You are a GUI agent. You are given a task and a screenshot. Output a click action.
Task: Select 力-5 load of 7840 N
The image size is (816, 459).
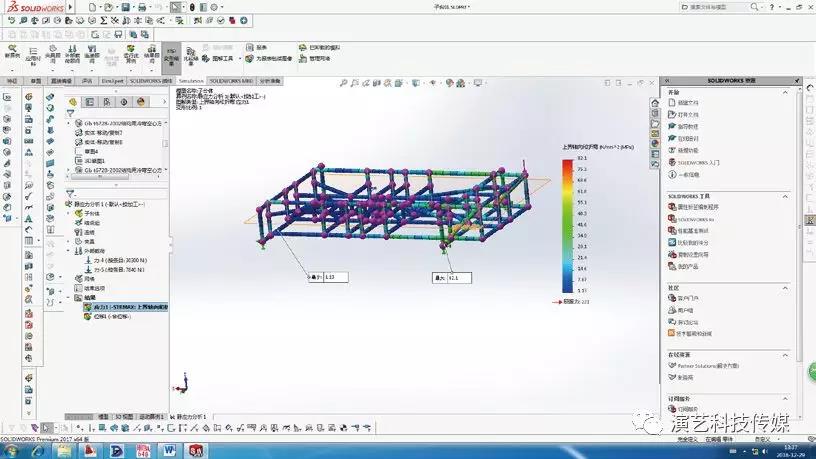coord(114,270)
